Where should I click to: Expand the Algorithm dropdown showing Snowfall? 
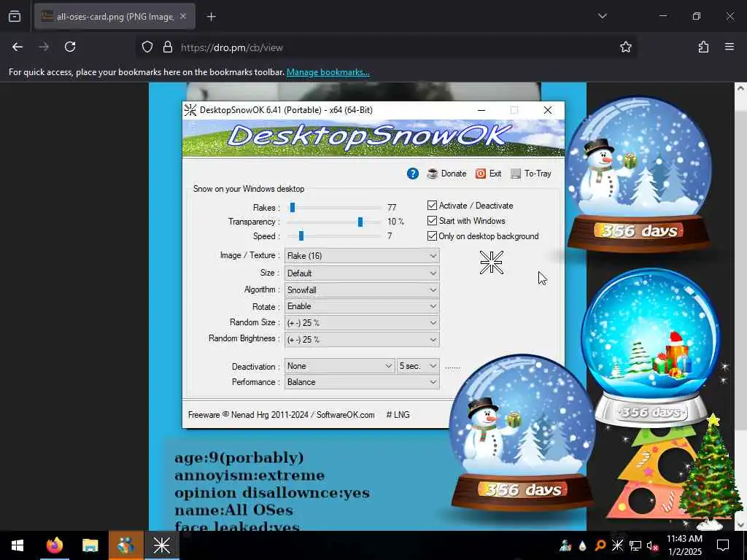pos(362,289)
